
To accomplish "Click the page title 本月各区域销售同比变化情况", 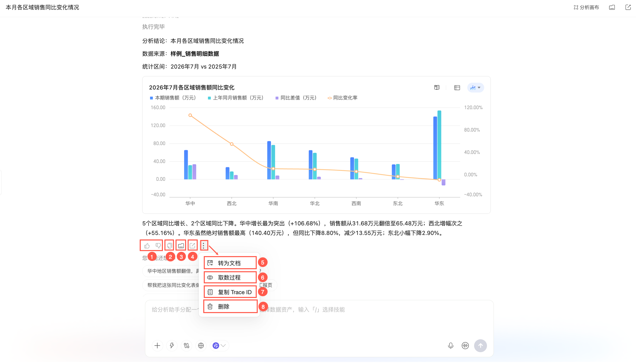I will (x=42, y=8).
